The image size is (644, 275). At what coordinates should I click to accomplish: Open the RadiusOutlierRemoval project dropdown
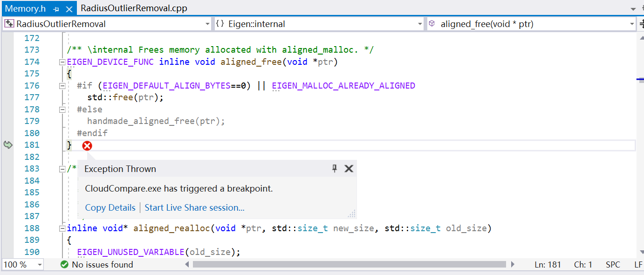[207, 23]
